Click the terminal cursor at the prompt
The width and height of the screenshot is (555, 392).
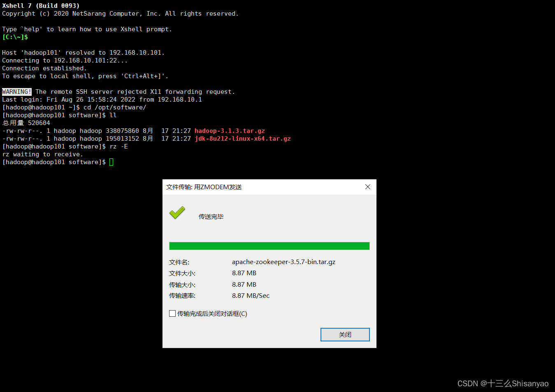(x=111, y=162)
